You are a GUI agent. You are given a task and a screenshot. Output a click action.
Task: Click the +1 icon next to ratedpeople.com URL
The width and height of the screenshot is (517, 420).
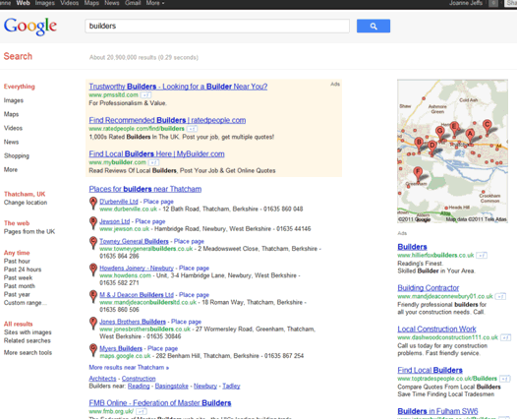point(192,129)
